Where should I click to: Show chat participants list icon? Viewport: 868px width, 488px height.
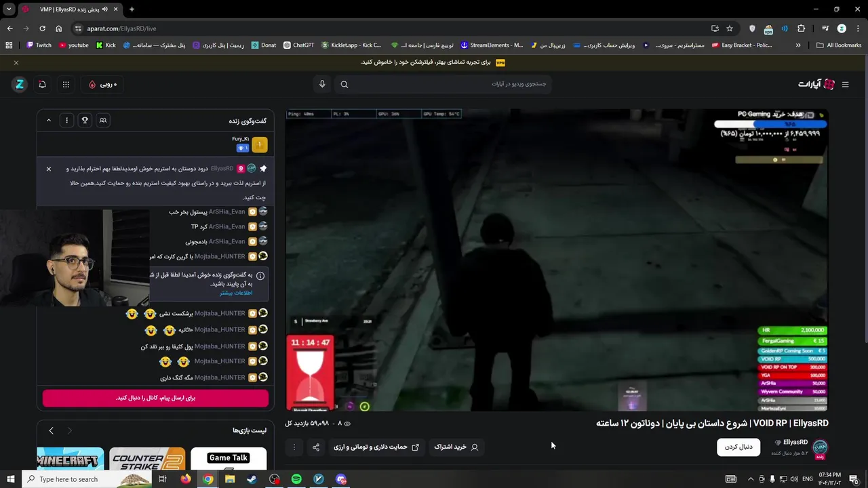(x=103, y=120)
